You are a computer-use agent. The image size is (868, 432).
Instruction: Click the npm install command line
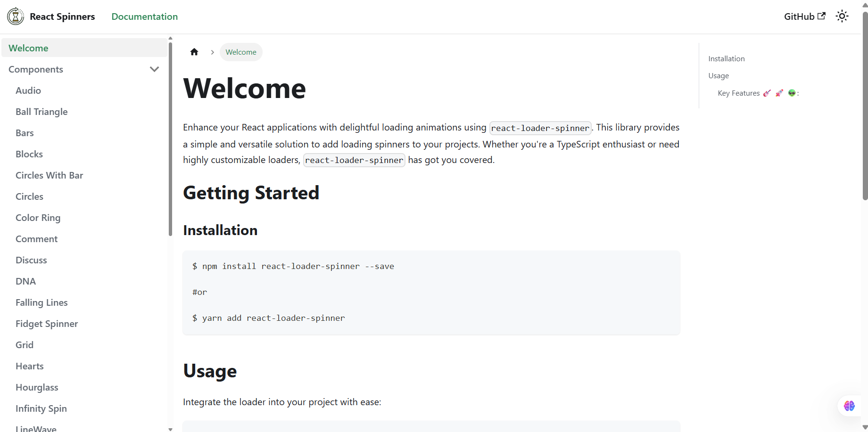(293, 266)
